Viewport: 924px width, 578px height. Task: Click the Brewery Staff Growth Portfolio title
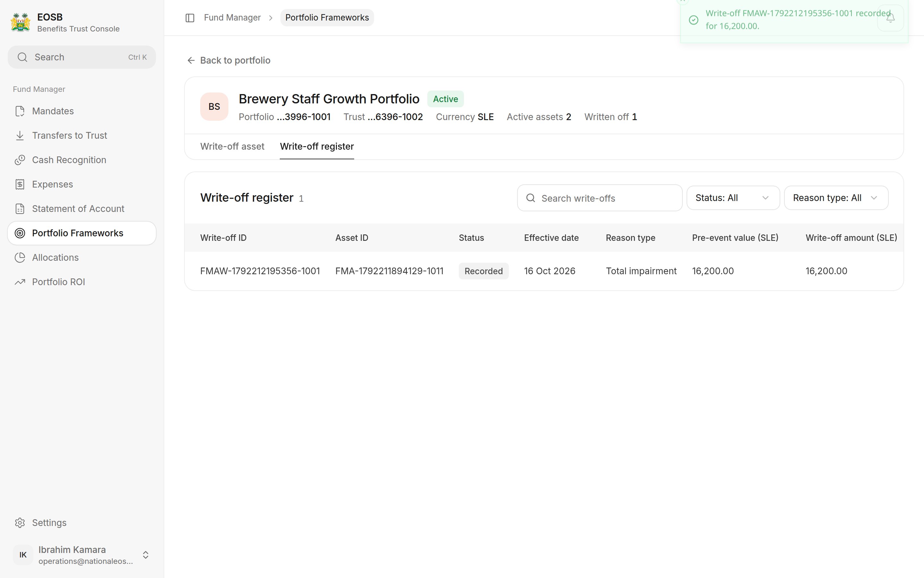[x=329, y=99]
